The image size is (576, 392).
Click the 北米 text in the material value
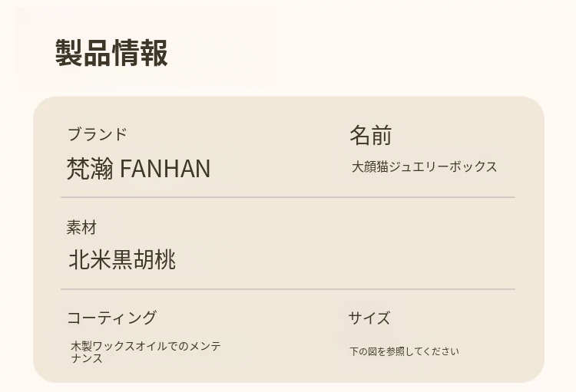point(90,260)
